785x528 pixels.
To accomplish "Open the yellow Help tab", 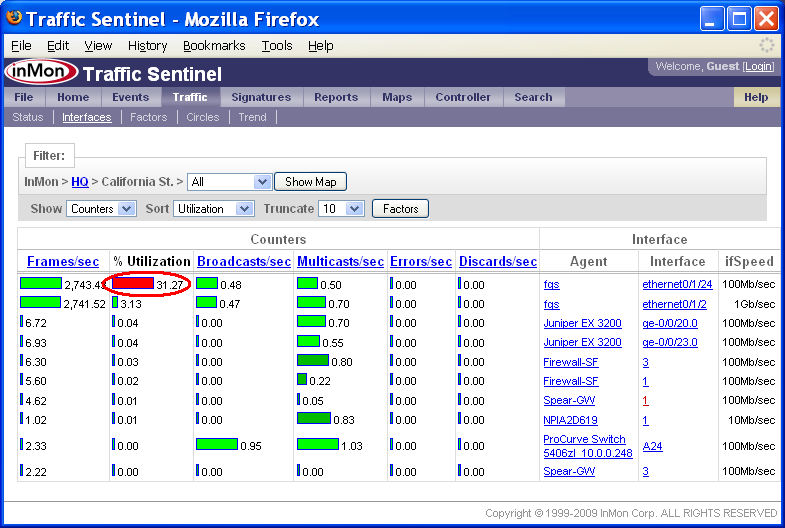I will coord(756,97).
